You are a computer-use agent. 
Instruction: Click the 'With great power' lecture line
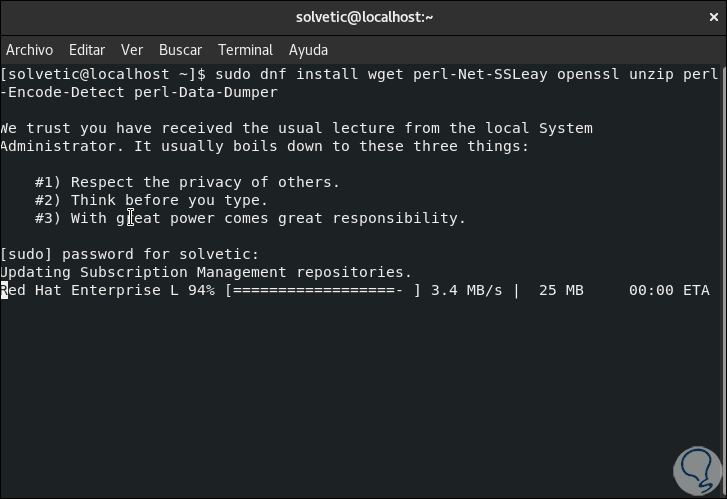[250, 218]
